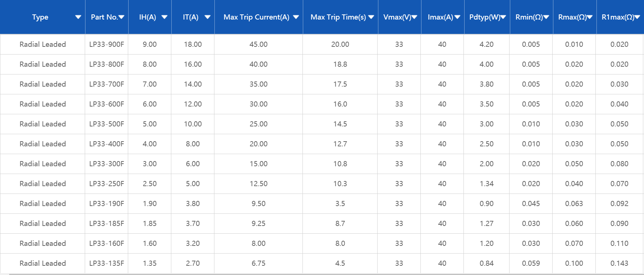The width and height of the screenshot is (644, 275).
Task: Open the Type column filter dropdown arrow
Action: click(78, 17)
